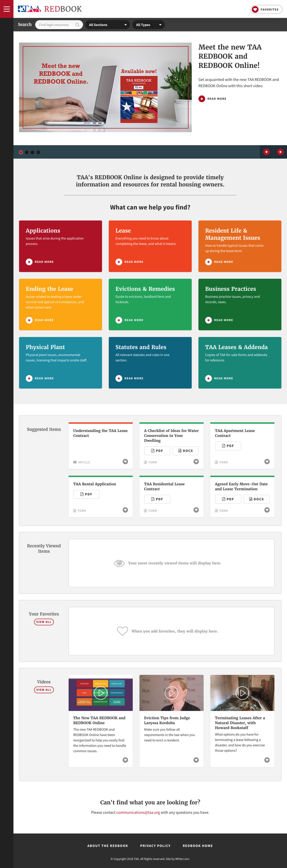Screen dimensions: 287x868
Task: Go to previous carousel slide arrow
Action: point(266,152)
